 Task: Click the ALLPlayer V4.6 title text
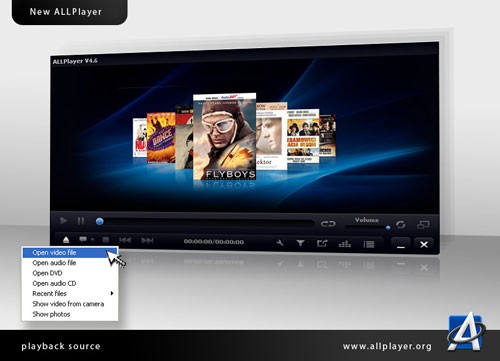pos(75,61)
